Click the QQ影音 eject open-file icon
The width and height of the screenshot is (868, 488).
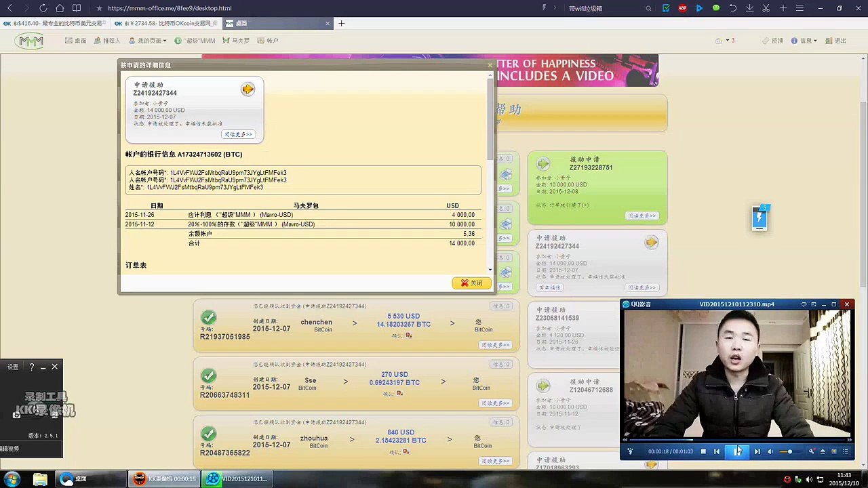click(823, 451)
